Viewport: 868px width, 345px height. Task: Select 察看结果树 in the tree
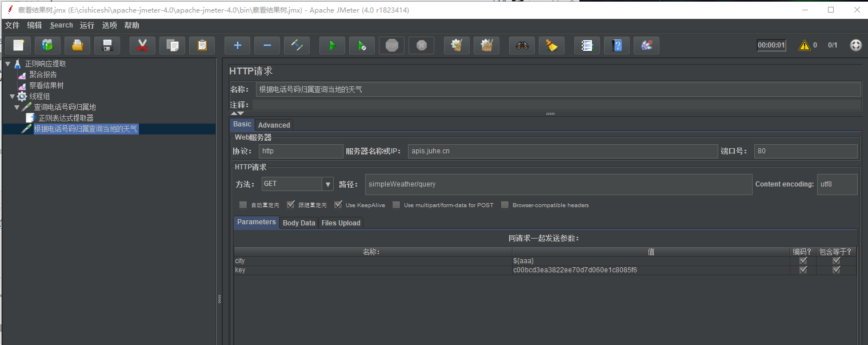(46, 85)
